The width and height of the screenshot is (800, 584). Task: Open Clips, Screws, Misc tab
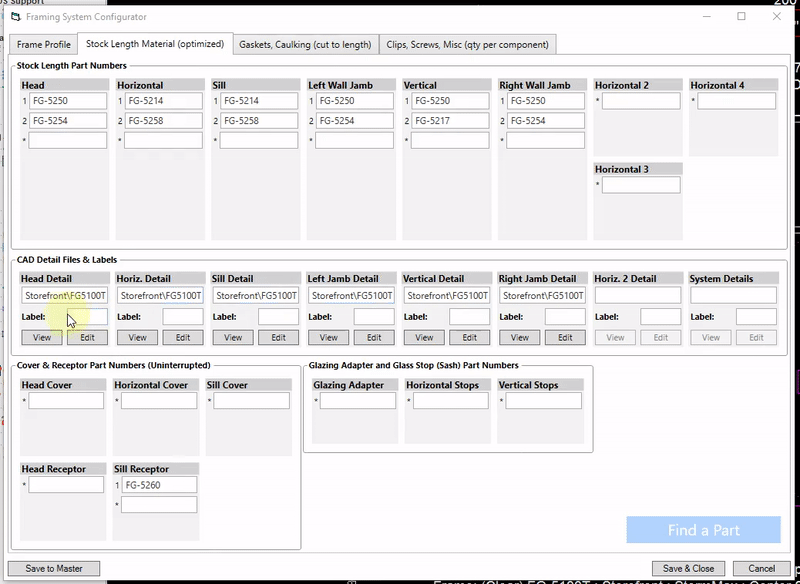point(467,44)
